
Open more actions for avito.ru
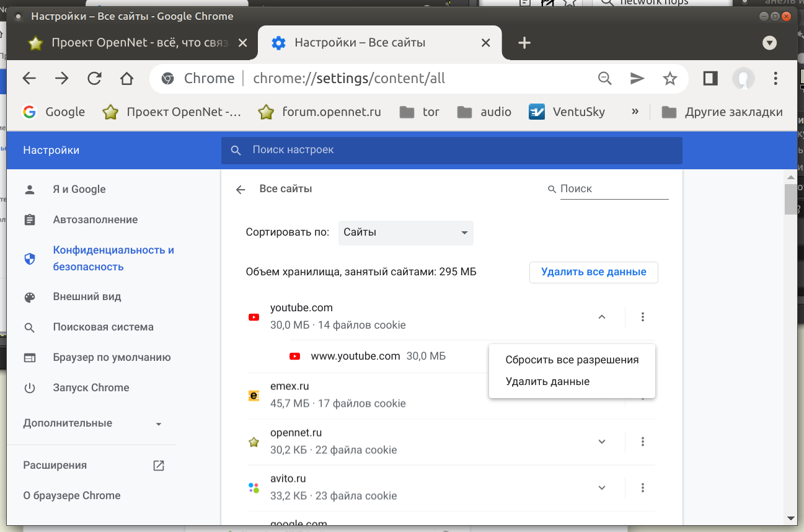[643, 487]
